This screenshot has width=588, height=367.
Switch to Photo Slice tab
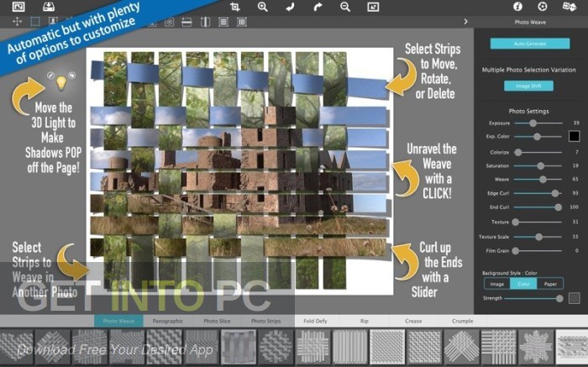[217, 321]
